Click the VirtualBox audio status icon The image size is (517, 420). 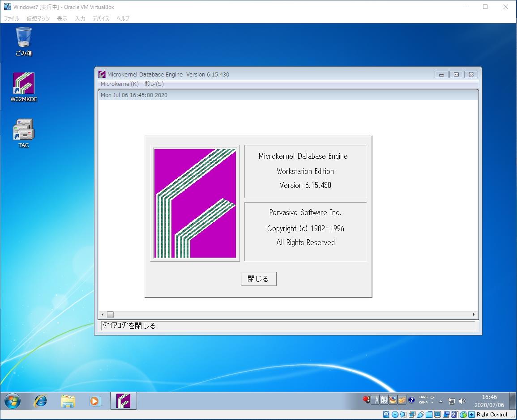[403, 415]
